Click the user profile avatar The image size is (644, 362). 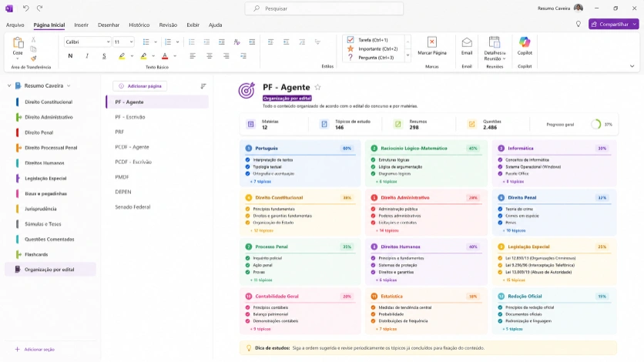tap(579, 8)
